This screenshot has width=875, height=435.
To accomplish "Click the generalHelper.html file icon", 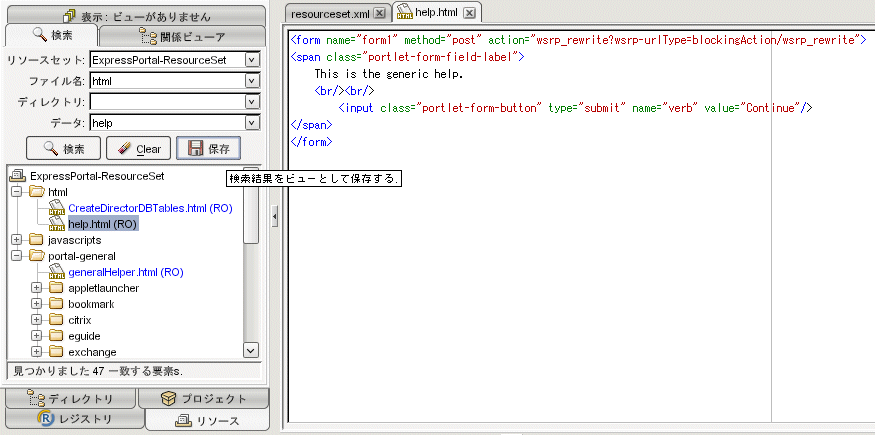I will point(57,272).
